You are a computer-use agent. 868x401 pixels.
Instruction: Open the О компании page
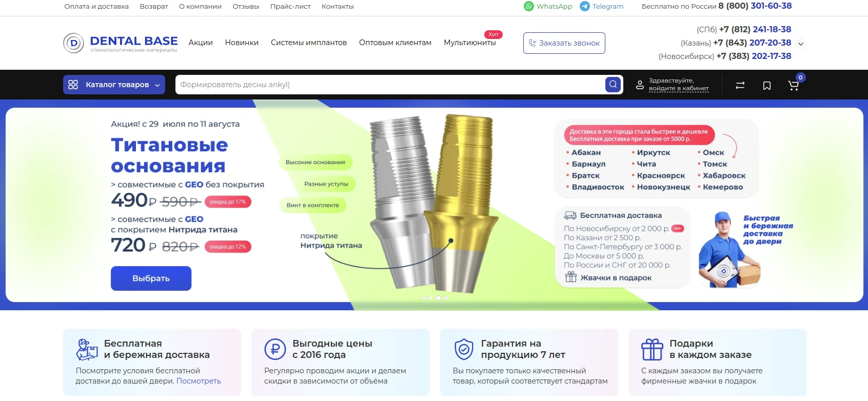click(200, 6)
